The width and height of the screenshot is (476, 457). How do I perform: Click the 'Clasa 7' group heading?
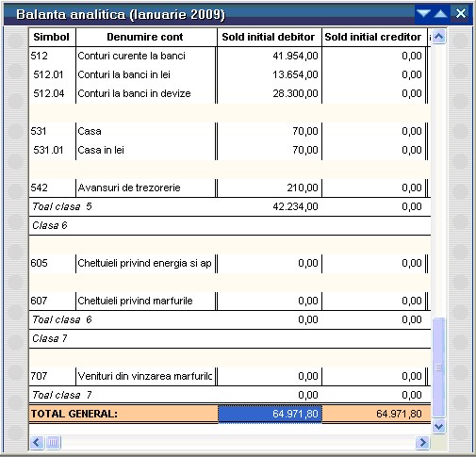point(50,338)
